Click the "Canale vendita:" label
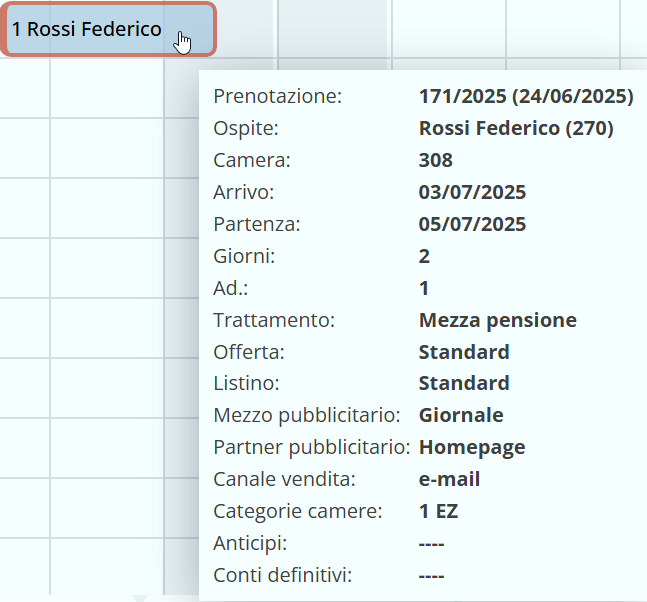 click(279, 479)
